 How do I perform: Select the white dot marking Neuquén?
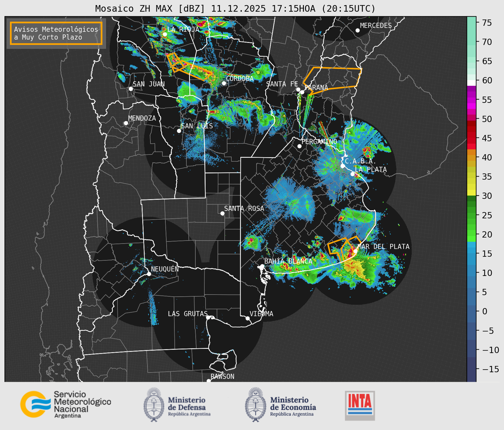[x=149, y=274]
